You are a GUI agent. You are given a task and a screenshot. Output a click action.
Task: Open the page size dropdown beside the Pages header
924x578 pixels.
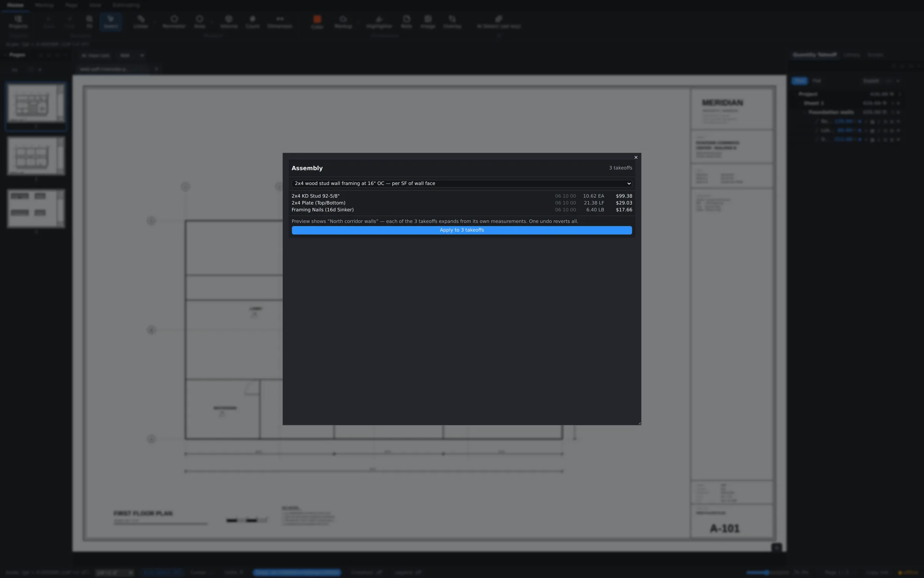pos(131,55)
